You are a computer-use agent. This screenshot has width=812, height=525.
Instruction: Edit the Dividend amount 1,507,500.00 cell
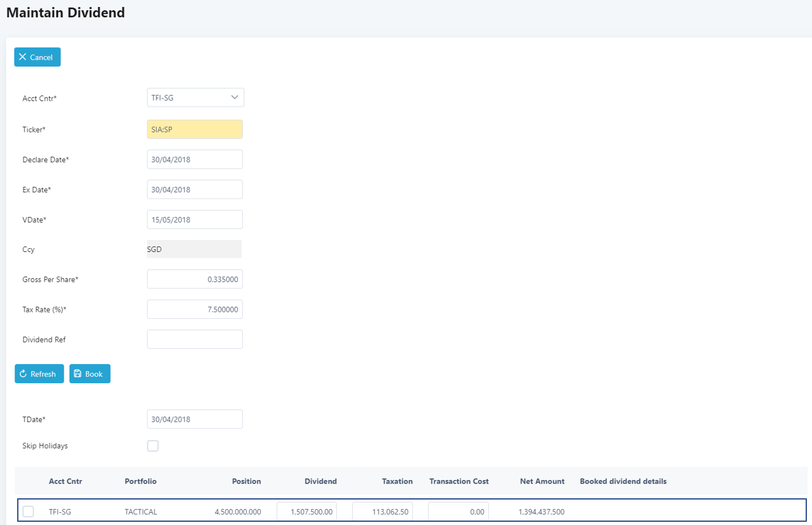[x=306, y=512]
